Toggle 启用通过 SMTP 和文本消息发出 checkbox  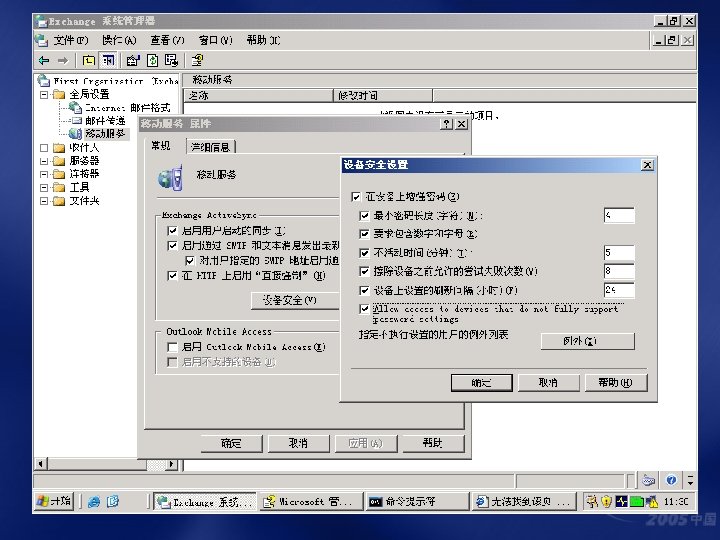[x=172, y=246]
